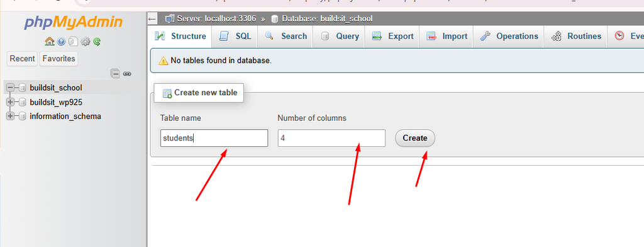Click buildsit_wp925 database cylinder icon
This screenshot has height=247, width=644.
pyautogui.click(x=23, y=102)
